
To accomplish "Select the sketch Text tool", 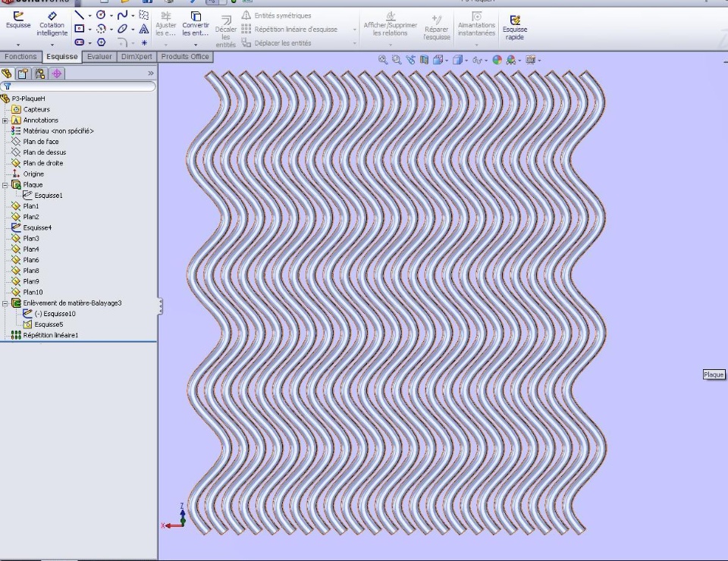I will tap(144, 29).
